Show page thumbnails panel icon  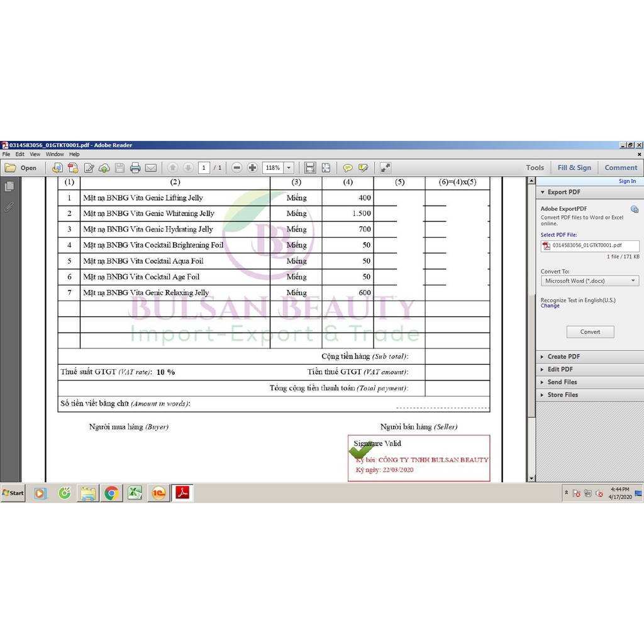click(9, 186)
